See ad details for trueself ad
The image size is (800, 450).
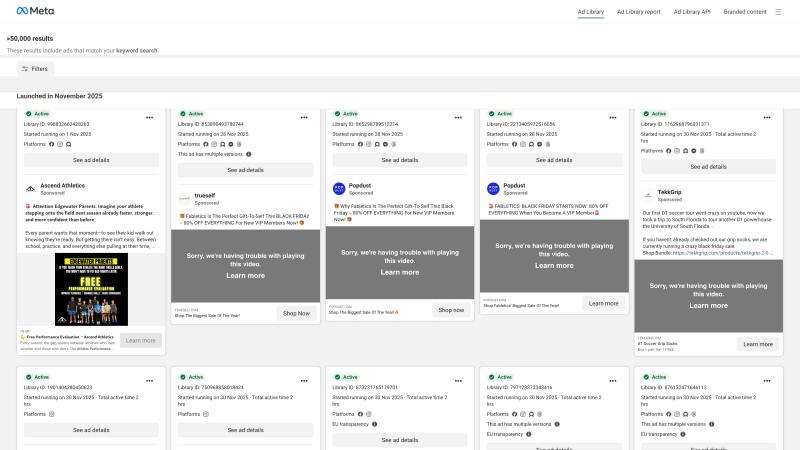click(245, 170)
